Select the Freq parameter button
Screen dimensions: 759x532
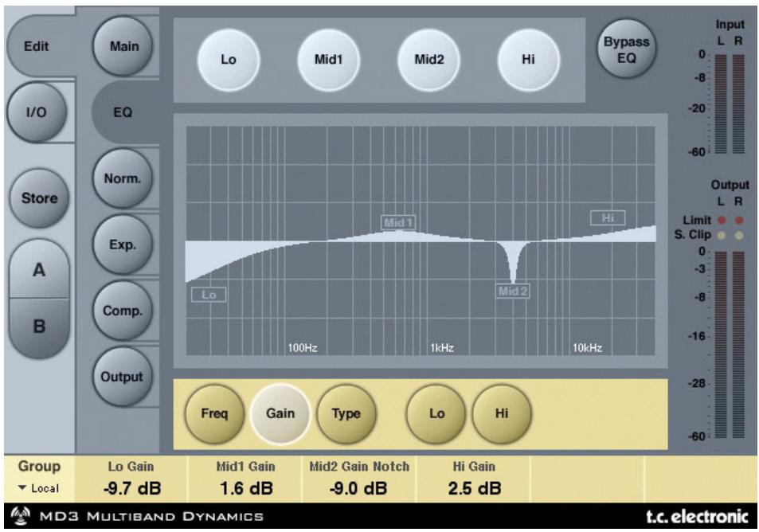[214, 413]
